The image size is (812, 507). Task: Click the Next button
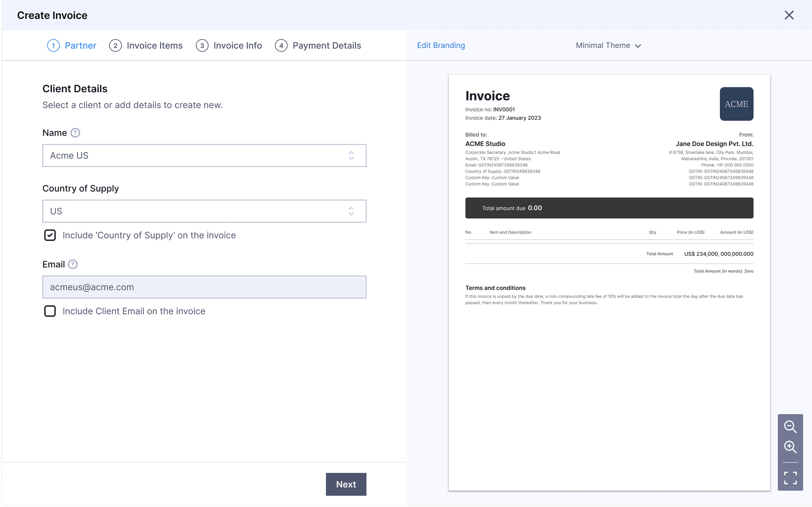coord(346,484)
